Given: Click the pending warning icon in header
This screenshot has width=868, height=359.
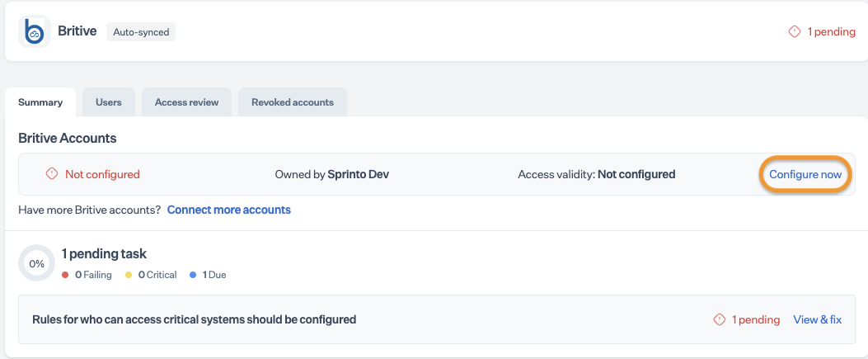Looking at the screenshot, I should tap(795, 32).
